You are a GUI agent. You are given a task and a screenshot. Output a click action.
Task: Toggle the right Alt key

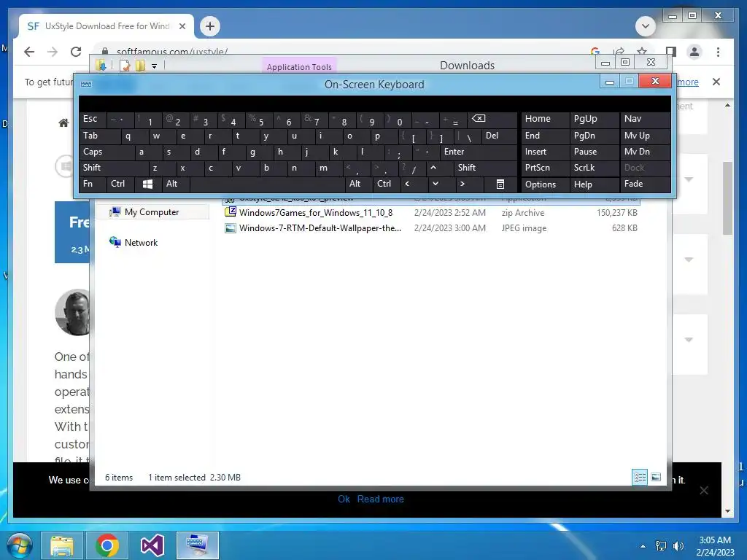pyautogui.click(x=358, y=184)
